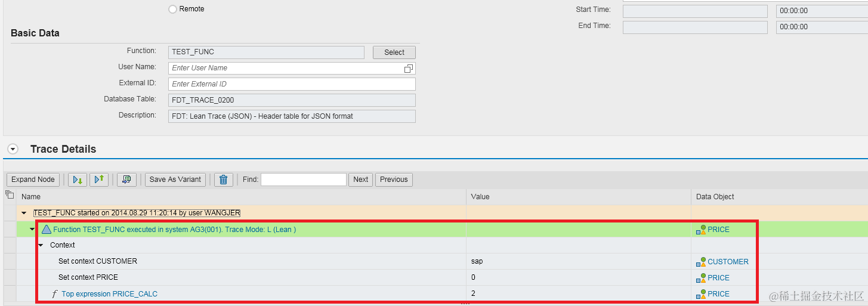Click the select-all rows icon in table header
868x306 pixels.
click(10, 195)
